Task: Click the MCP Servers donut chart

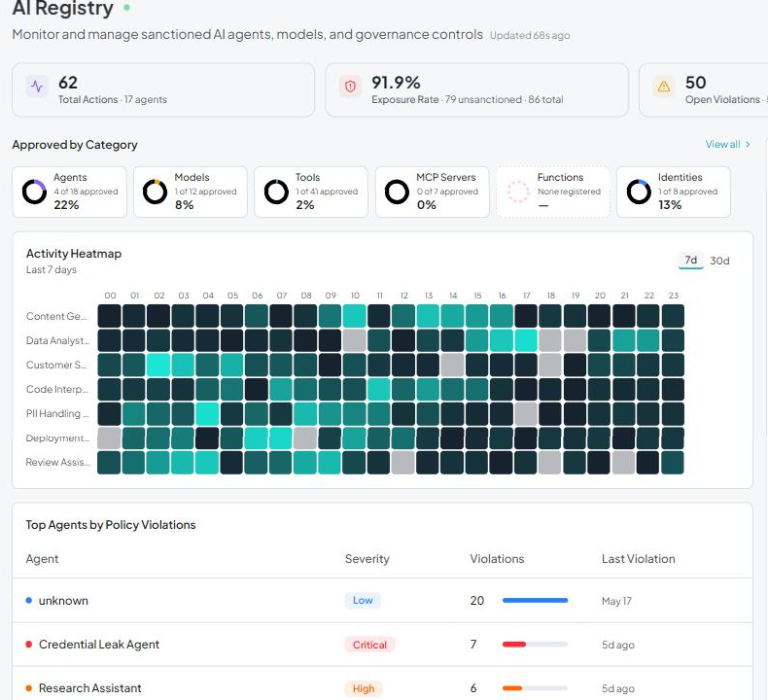Action: (x=397, y=192)
